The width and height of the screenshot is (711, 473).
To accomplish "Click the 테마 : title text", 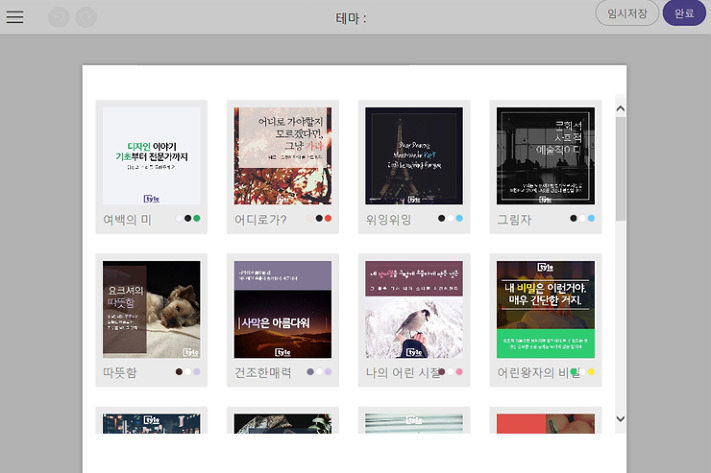I will (351, 18).
